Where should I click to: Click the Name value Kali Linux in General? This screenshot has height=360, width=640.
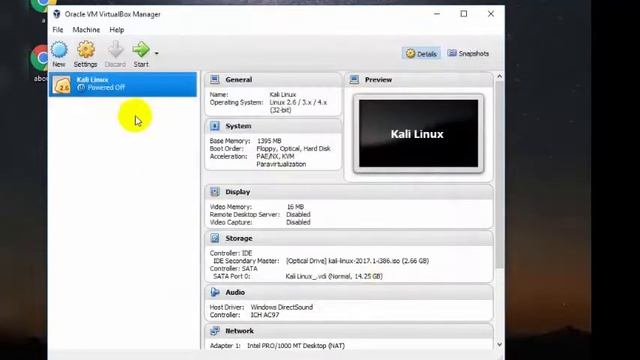tap(283, 95)
